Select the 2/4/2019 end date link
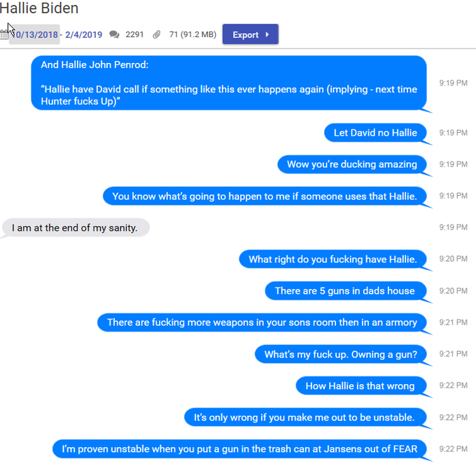 point(83,34)
